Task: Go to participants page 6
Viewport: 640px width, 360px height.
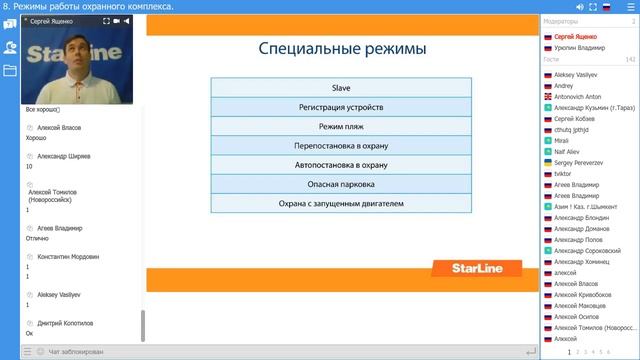Action: click(608, 352)
